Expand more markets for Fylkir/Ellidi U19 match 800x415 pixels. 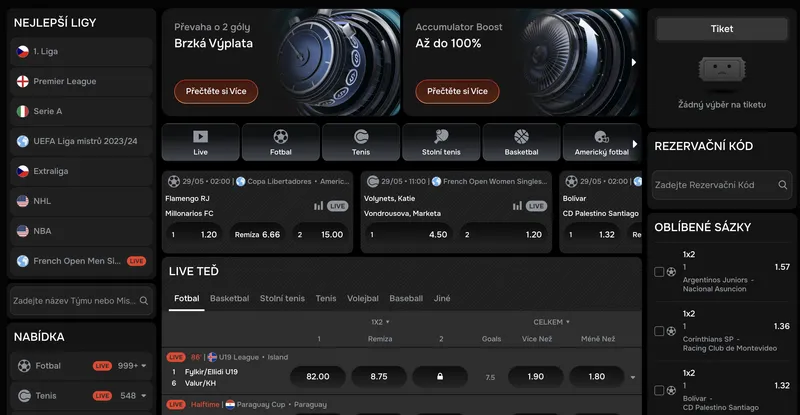pyautogui.click(x=632, y=378)
